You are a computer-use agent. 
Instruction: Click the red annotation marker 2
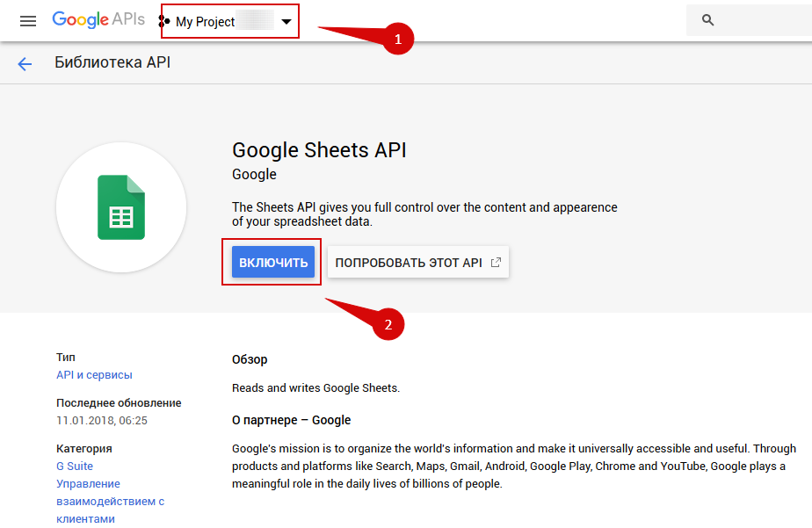tap(388, 324)
